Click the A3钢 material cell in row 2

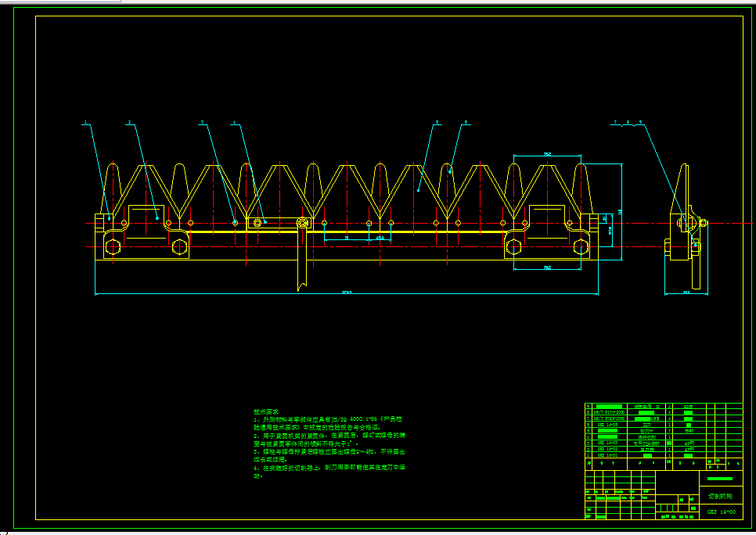689,449
